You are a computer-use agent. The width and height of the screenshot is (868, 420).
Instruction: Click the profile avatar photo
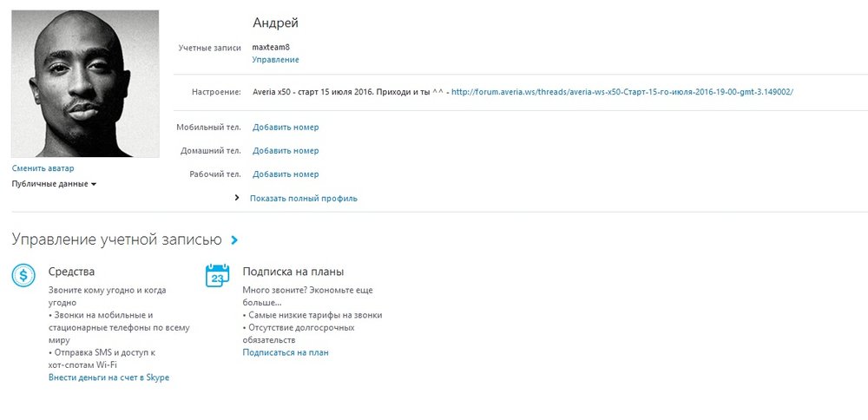point(85,83)
